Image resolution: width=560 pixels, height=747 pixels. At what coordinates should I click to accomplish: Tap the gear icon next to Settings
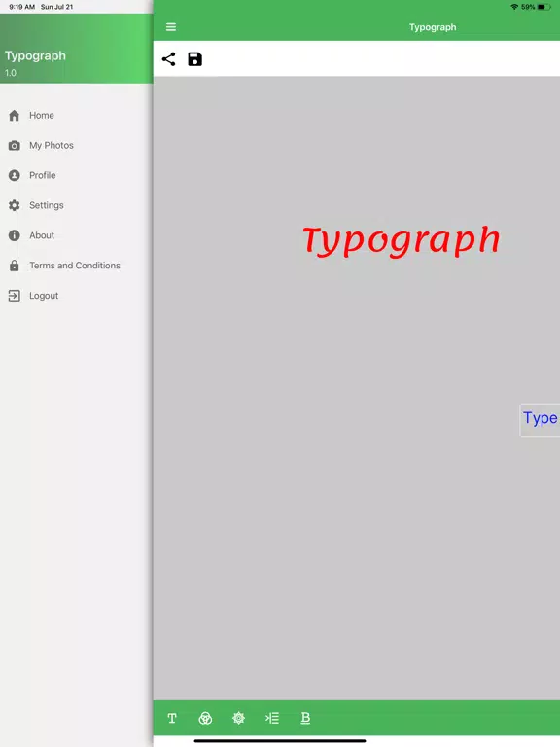point(15,205)
